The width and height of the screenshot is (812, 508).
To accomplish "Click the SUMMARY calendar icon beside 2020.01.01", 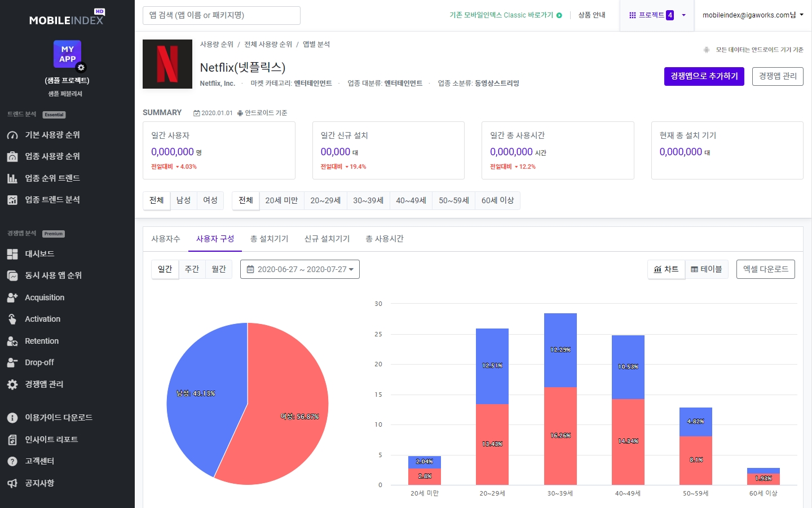I will point(196,113).
